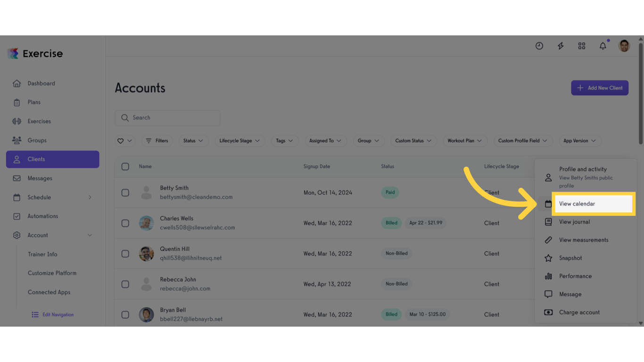
Task: Open the Exercises section icon
Action: point(17,121)
